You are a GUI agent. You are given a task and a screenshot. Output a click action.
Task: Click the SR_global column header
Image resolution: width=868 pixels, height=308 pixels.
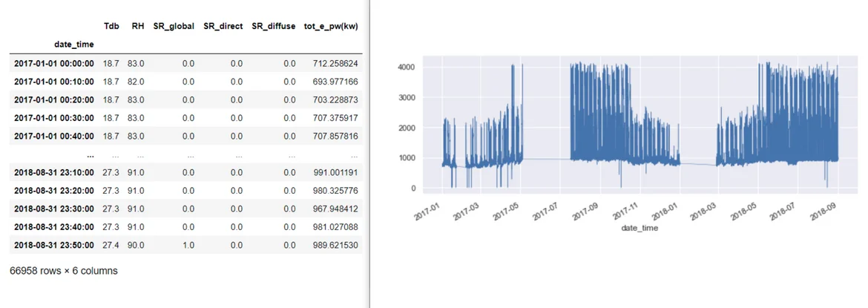click(174, 26)
